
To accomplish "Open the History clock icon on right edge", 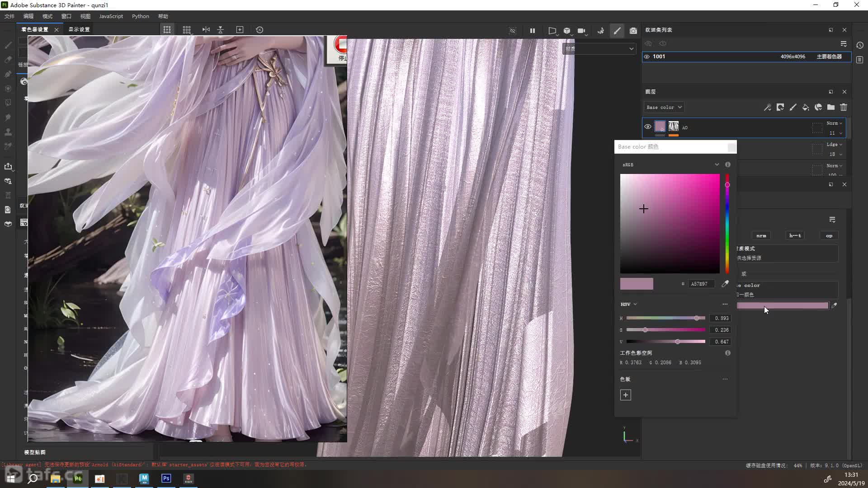I will click(x=860, y=45).
